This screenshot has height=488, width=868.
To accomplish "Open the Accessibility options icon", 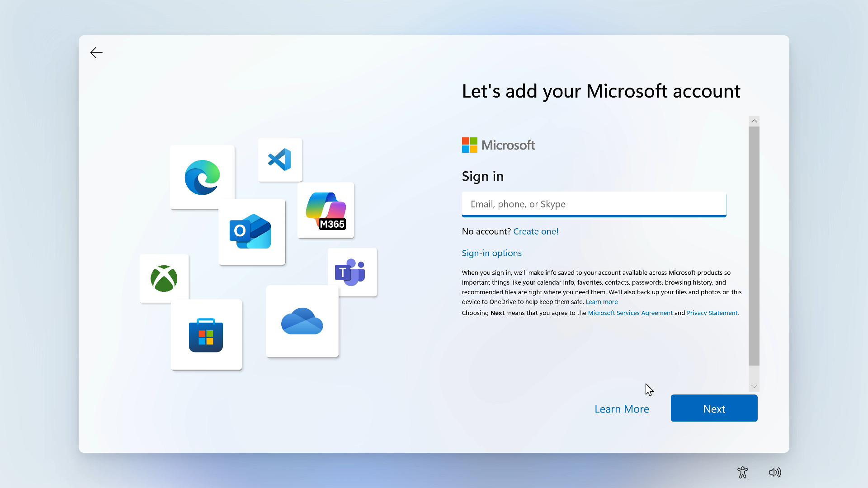I will tap(742, 472).
